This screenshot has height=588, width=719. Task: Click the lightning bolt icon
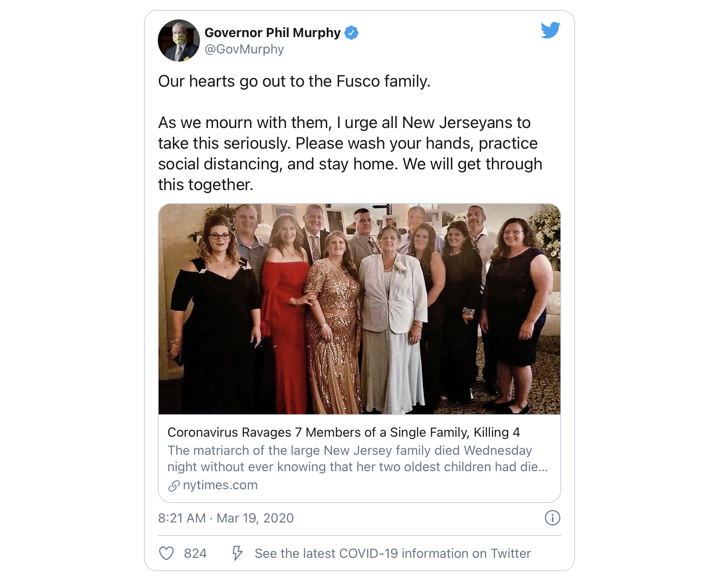tap(237, 553)
